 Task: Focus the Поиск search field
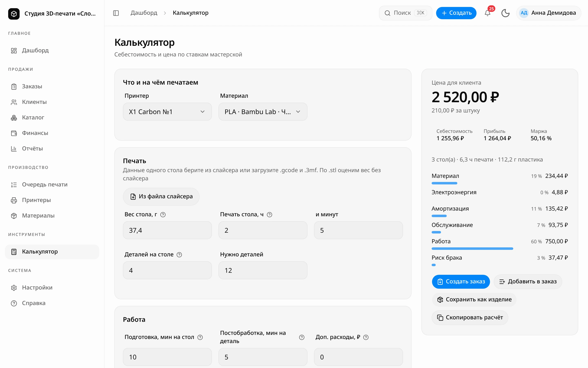pos(405,13)
